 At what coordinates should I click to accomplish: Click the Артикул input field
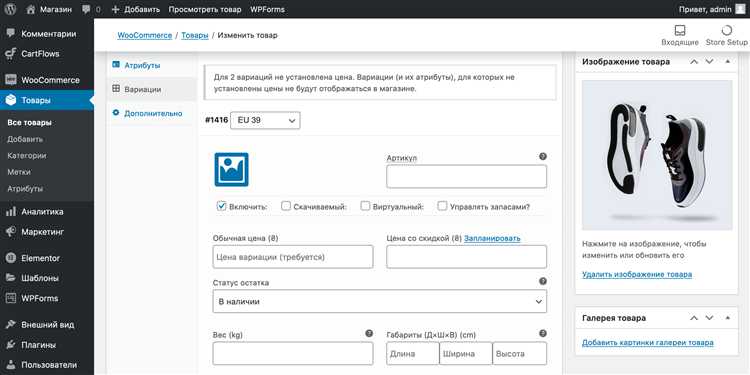tap(466, 176)
